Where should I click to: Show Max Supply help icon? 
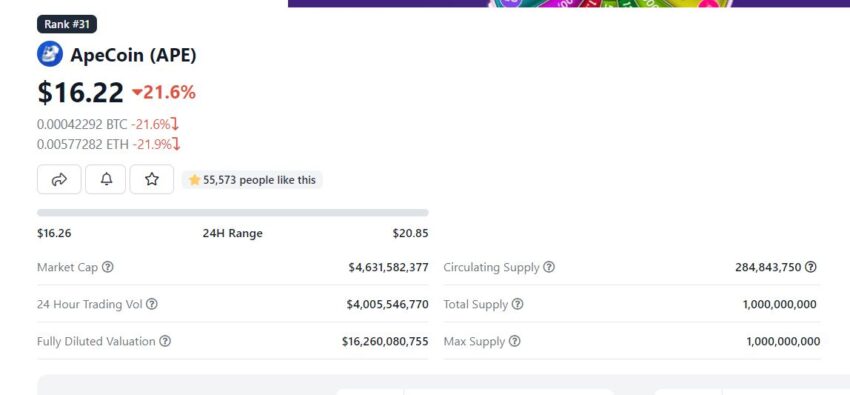[514, 341]
